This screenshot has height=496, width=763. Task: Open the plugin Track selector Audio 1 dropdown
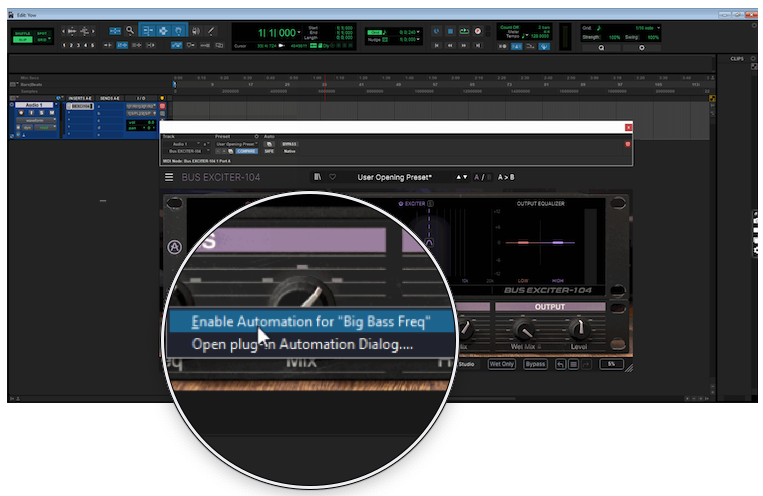pyautogui.click(x=182, y=144)
